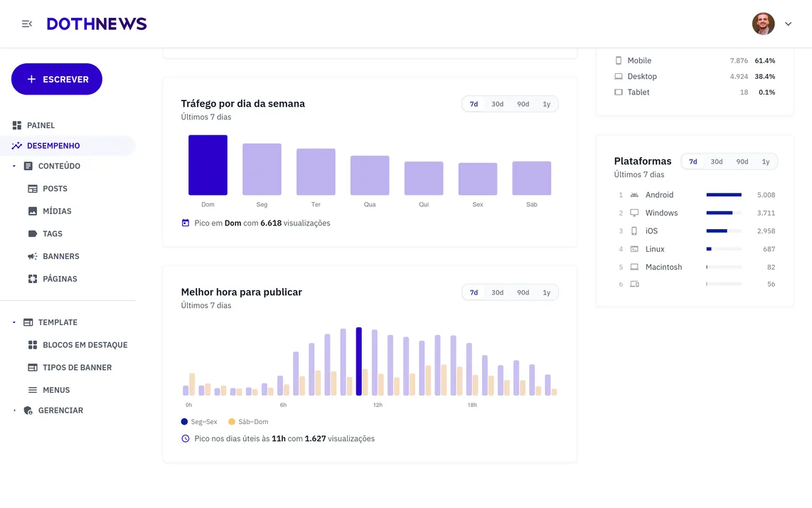Collapse sidebar with the menu toggle icon
The width and height of the screenshot is (812, 508).
coord(27,24)
